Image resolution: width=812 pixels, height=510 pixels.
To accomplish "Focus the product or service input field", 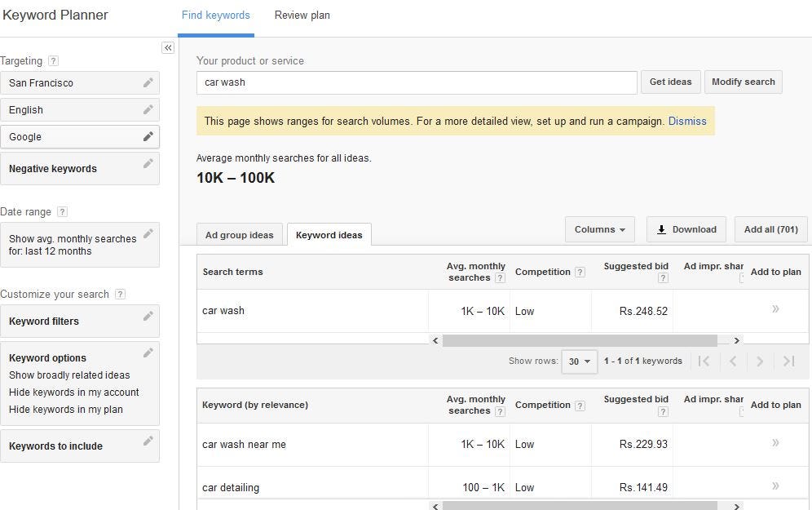I will click(x=417, y=82).
